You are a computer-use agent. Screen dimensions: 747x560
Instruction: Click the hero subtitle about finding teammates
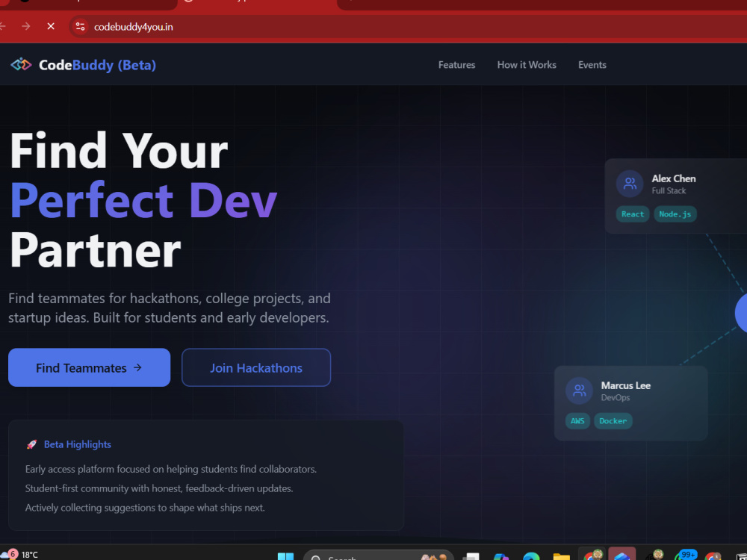(169, 308)
